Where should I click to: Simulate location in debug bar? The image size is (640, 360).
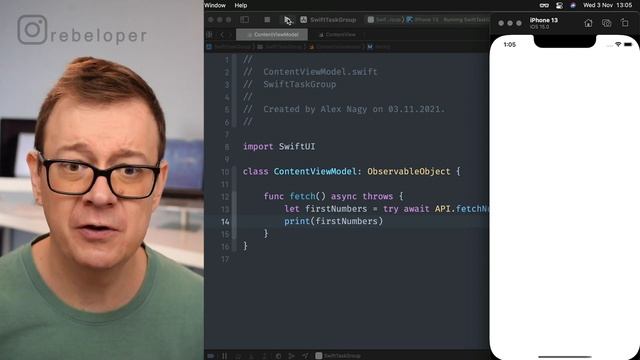(305, 356)
